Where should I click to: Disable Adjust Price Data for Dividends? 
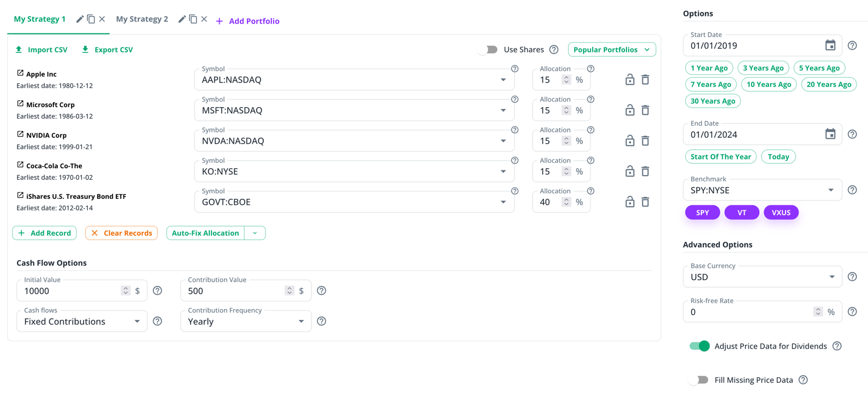699,346
